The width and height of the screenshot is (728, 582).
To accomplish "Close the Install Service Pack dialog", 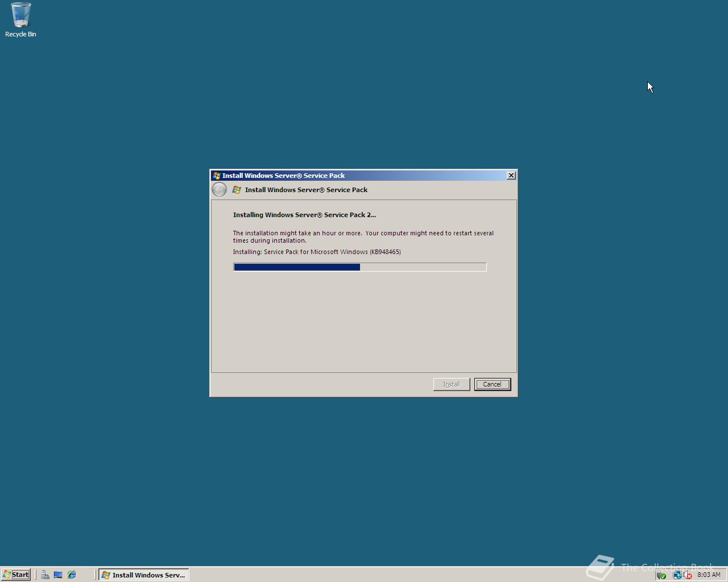I will point(511,176).
